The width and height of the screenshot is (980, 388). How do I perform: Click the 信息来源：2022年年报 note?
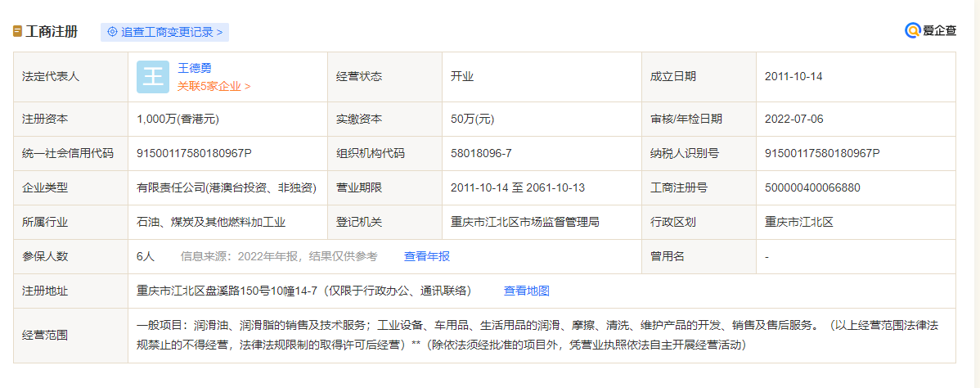(279, 256)
